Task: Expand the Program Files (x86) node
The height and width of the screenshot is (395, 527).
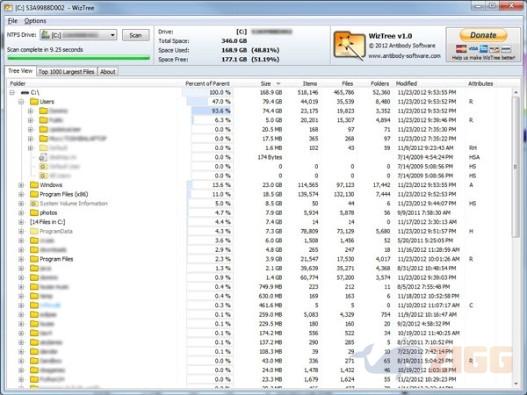Action: click(21, 194)
